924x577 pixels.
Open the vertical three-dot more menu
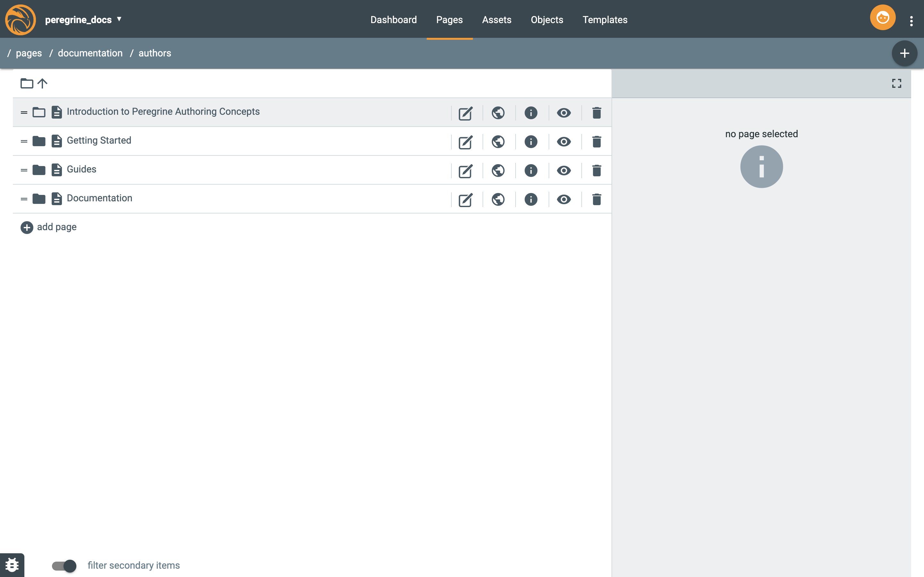911,21
